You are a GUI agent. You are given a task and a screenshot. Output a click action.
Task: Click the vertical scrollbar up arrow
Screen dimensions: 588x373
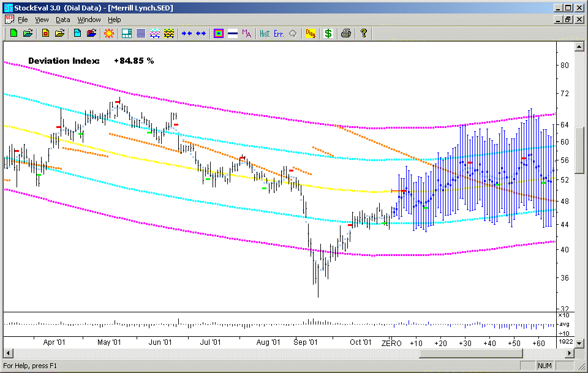pos(579,47)
